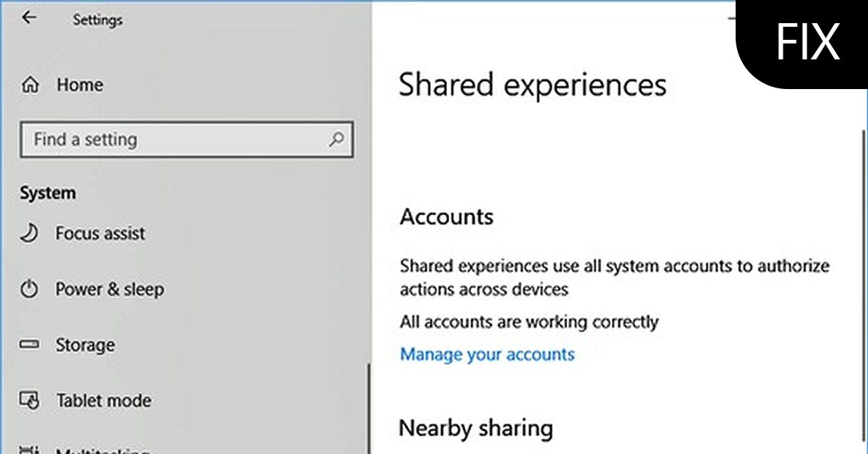Select the Tablet mode icon
The width and height of the screenshot is (868, 454).
(x=30, y=400)
